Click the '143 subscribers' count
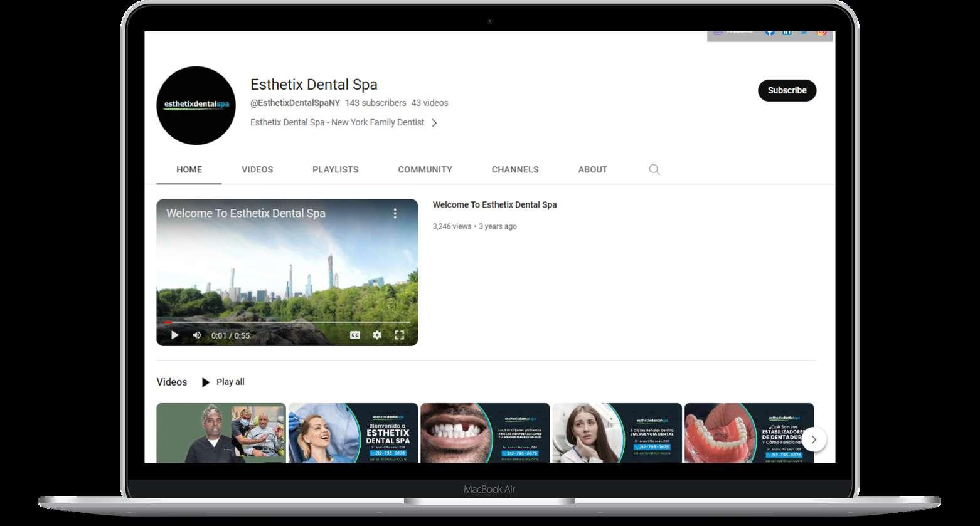Image resolution: width=980 pixels, height=526 pixels. (x=376, y=103)
